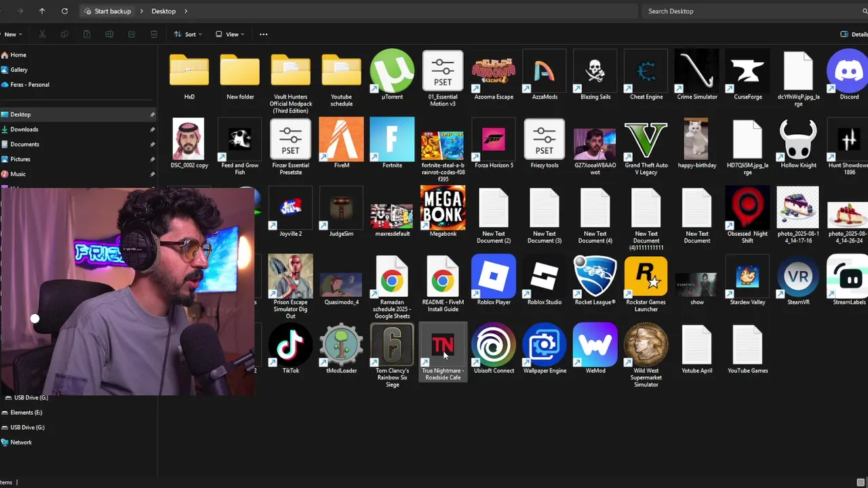
Task: Click the Search Desktop field
Action: pyautogui.click(x=753, y=11)
